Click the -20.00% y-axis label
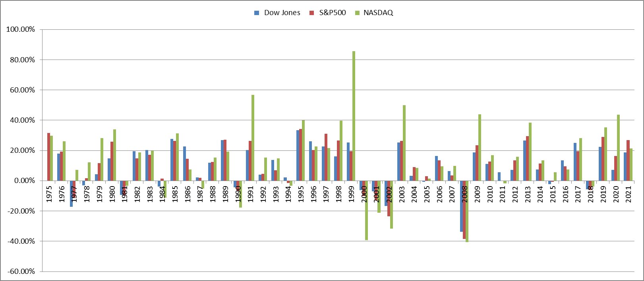Screen dimensions: 644x281 (21, 211)
